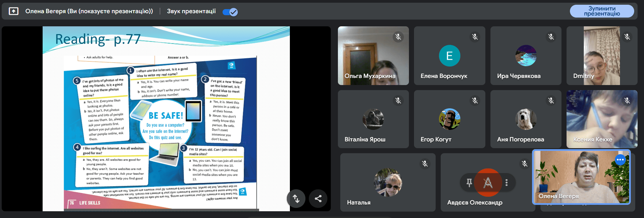Open more options for Авдєєв Олександр
Screen dimensions: 644x218
[x=506, y=183]
